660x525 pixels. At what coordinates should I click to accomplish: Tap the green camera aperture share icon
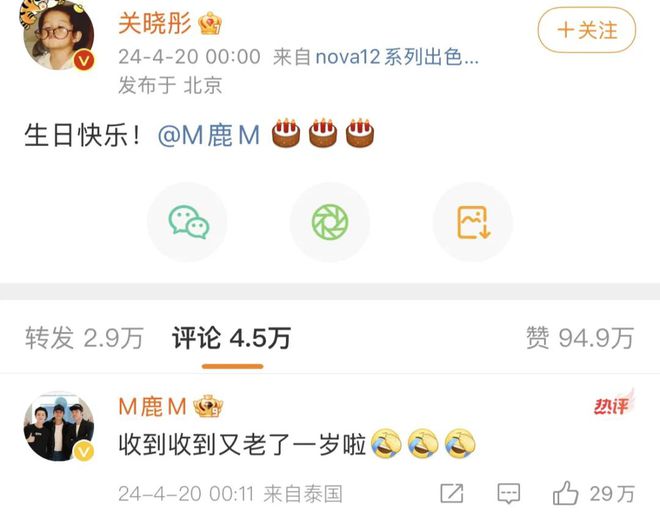coord(330,222)
